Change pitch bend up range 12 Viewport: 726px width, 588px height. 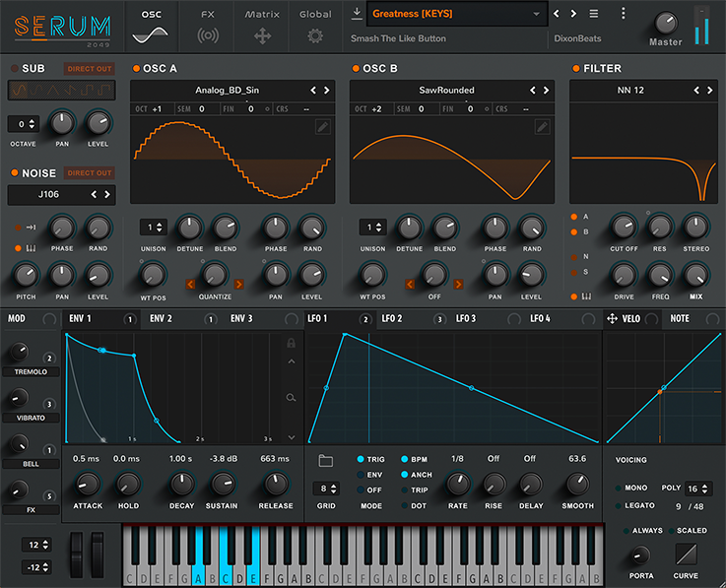coord(37,545)
